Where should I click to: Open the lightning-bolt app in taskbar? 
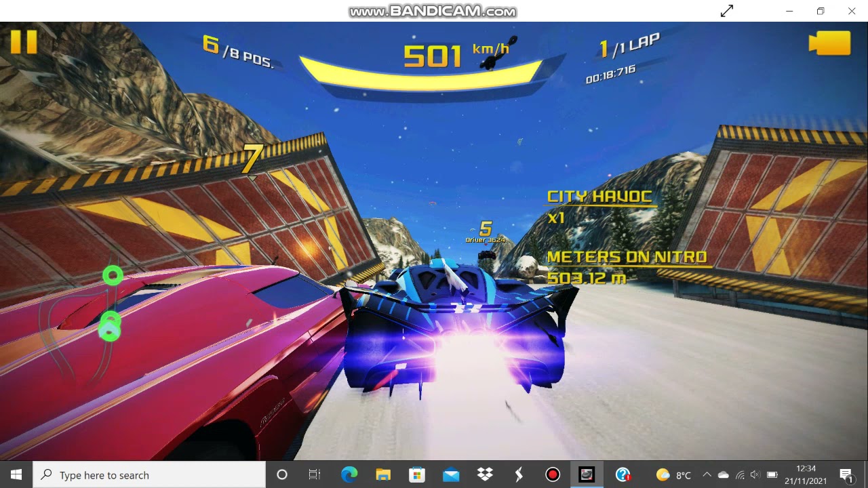tap(519, 475)
